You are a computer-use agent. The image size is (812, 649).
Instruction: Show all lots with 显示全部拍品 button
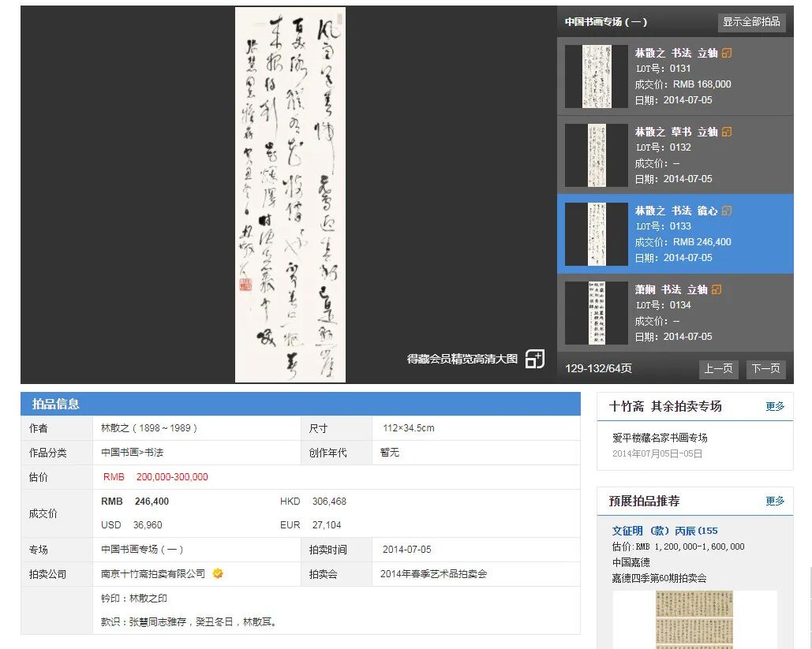(x=751, y=22)
